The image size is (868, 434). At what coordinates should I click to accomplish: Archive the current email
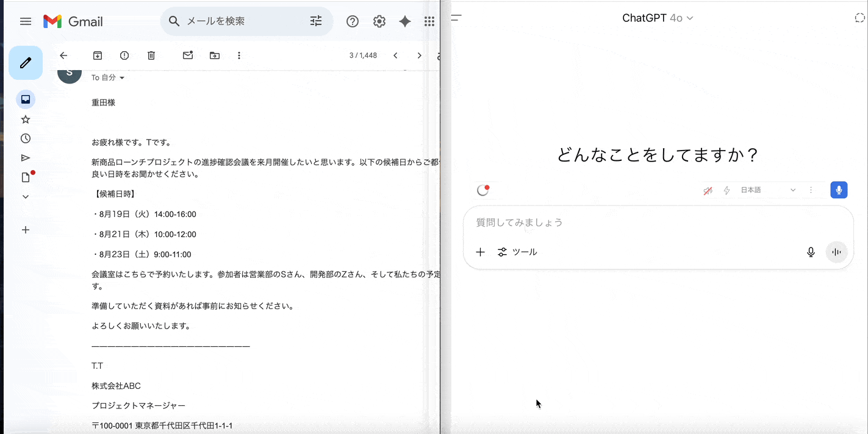(97, 55)
